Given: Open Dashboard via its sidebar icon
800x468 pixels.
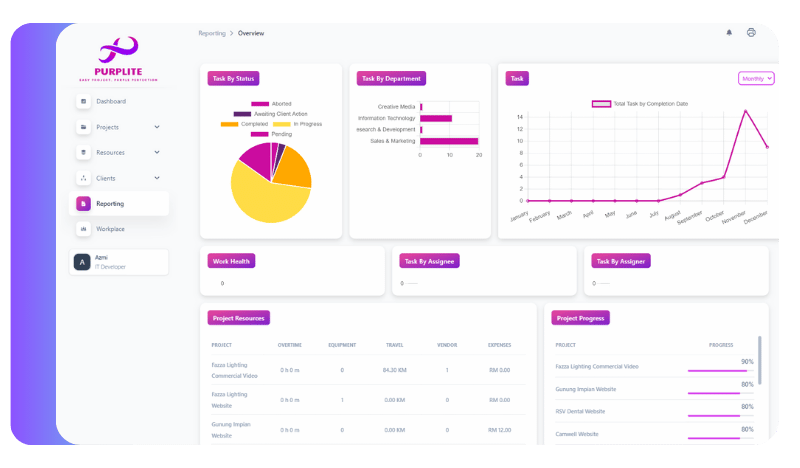Looking at the screenshot, I should (x=84, y=102).
